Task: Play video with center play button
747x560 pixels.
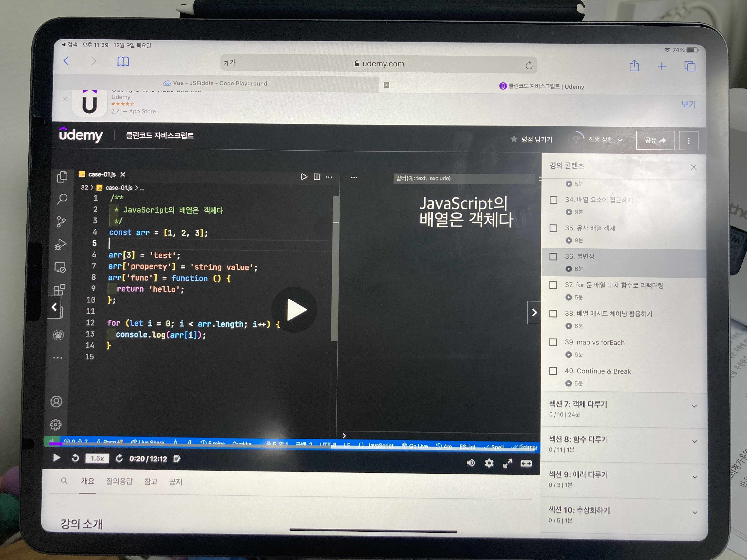Action: coord(294,309)
